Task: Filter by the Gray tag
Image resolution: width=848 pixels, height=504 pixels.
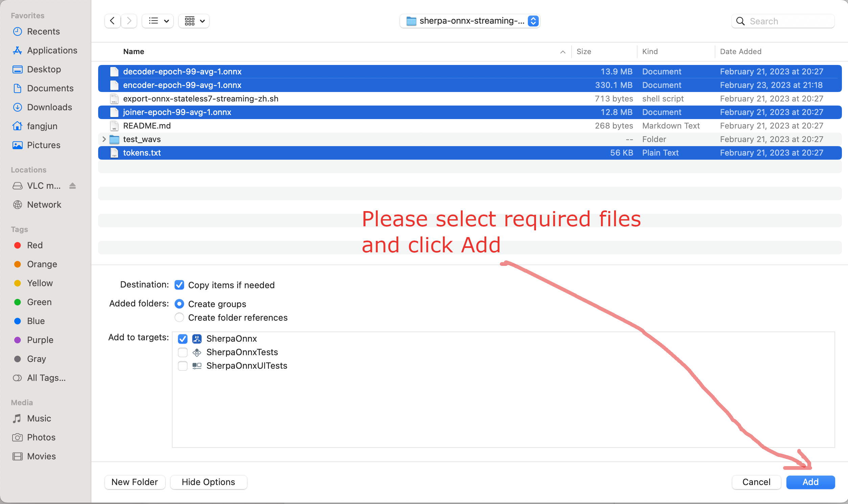Action: point(29,359)
